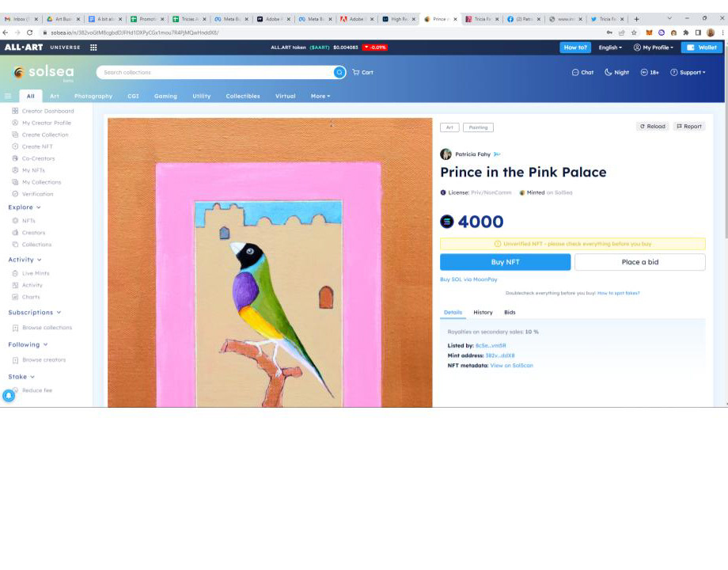The image size is (728, 570).
Task: Open Charts in sidebar
Action: click(x=25, y=297)
